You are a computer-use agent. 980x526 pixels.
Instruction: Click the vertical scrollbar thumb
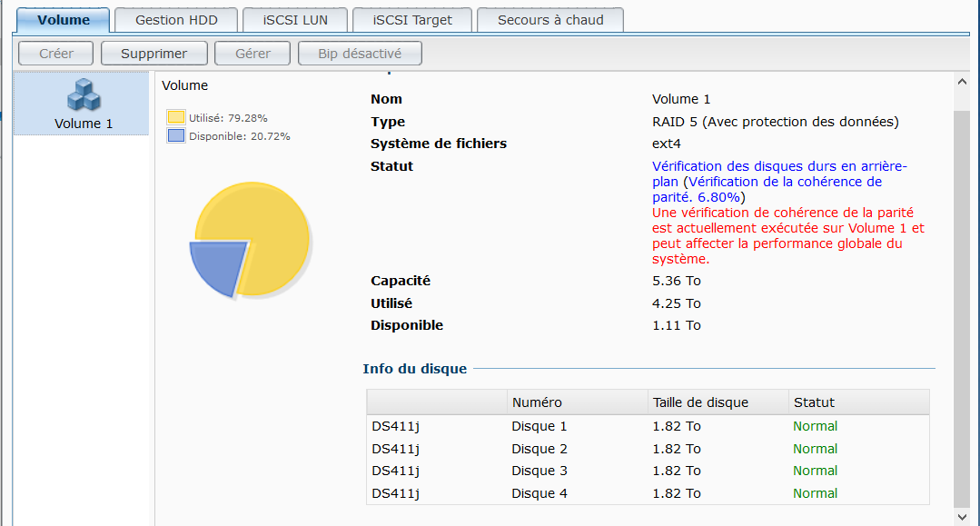click(963, 300)
